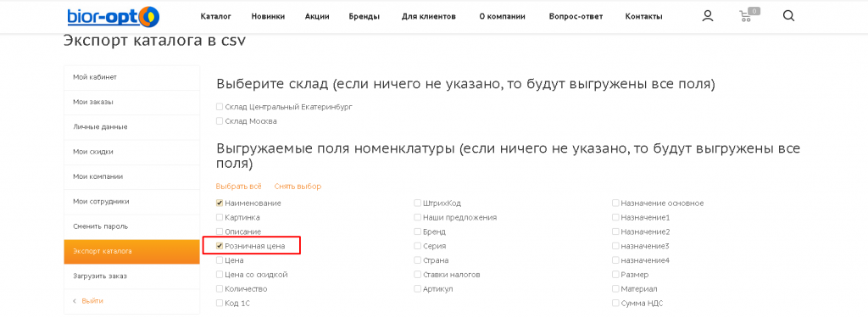Check the Материал checkbox
Screen dimensions: 868x318
point(615,289)
